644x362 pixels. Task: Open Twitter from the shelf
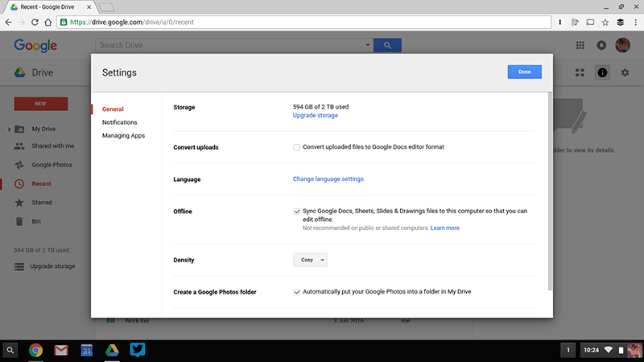(x=138, y=350)
